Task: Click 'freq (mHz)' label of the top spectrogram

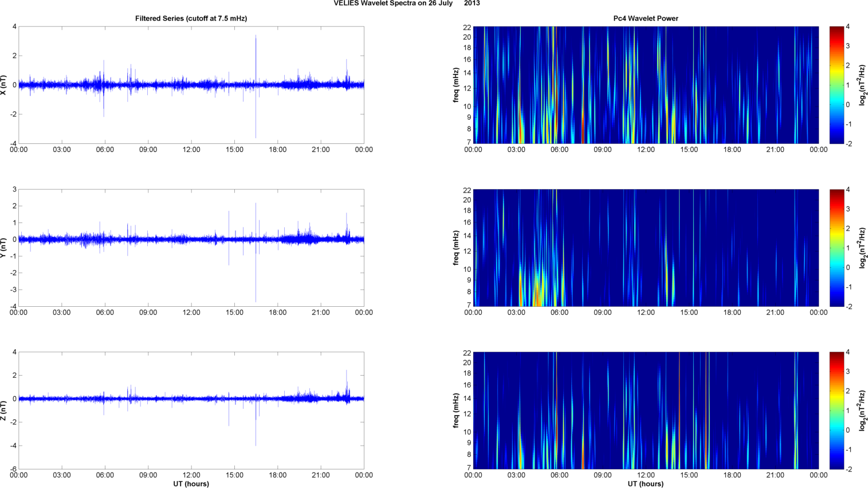Action: [456, 85]
